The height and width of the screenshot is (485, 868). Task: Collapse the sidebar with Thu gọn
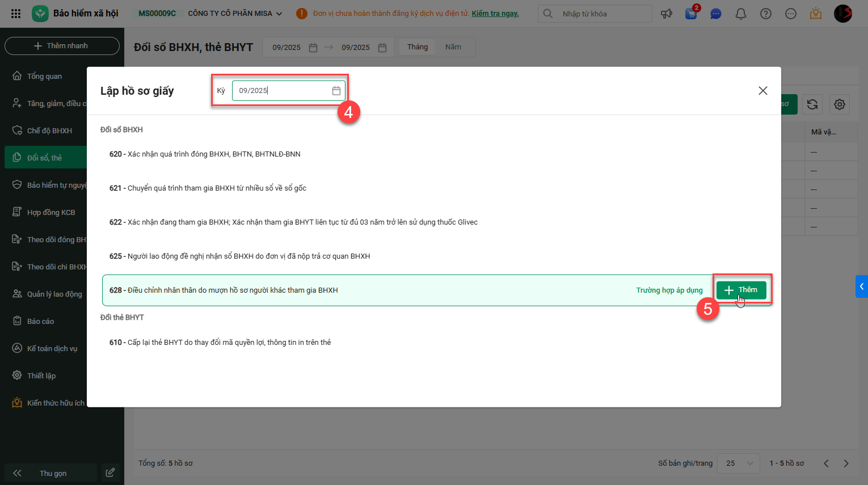pyautogui.click(x=51, y=473)
